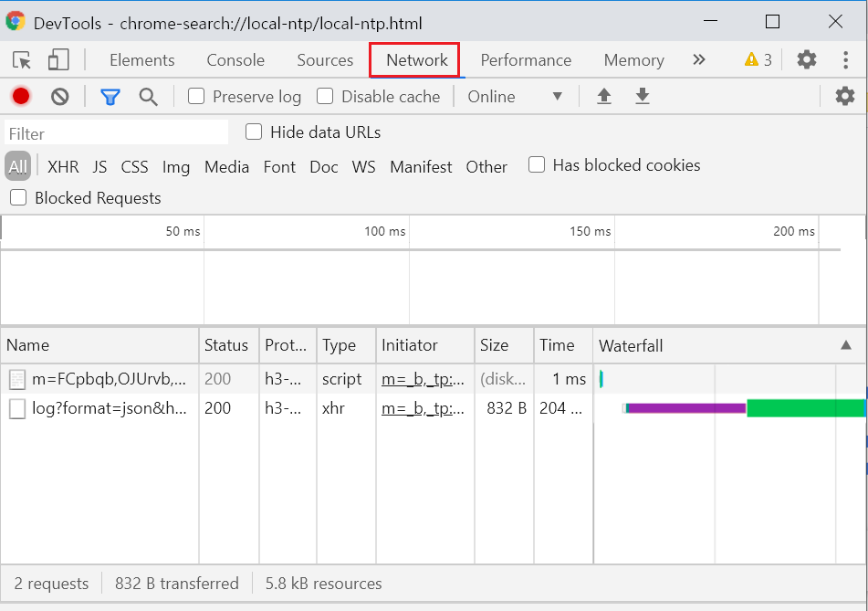The height and width of the screenshot is (611, 868).
Task: Sort by Protocol column header
Action: 288,345
